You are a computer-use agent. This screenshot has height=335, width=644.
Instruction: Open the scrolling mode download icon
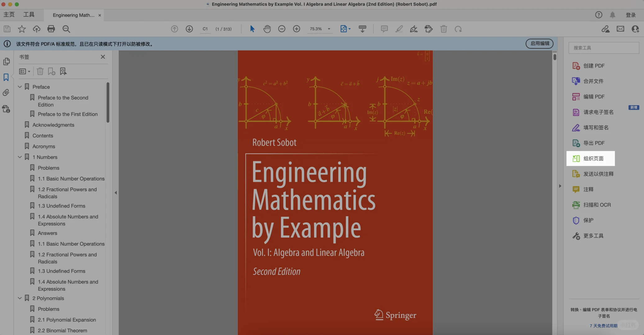point(362,29)
